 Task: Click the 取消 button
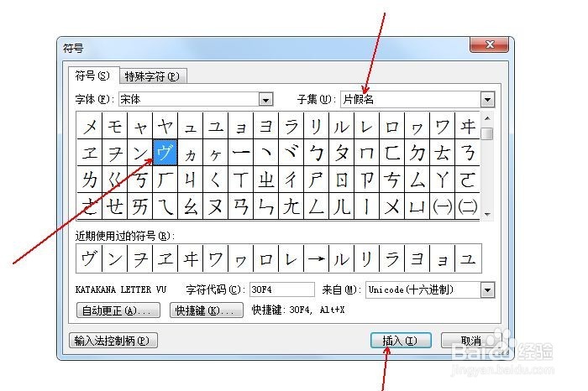point(471,341)
